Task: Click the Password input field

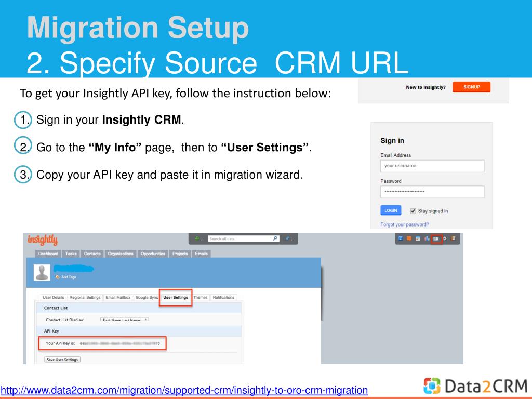Action: [x=432, y=192]
